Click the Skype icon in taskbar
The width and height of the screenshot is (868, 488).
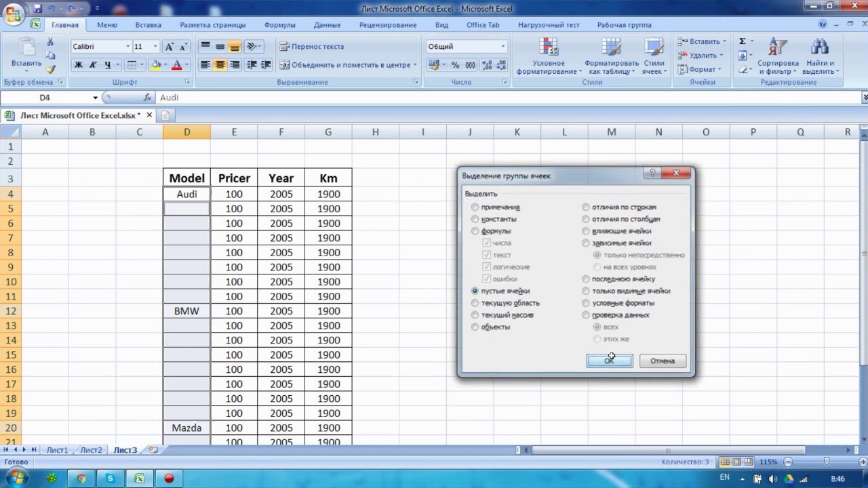[x=111, y=479]
